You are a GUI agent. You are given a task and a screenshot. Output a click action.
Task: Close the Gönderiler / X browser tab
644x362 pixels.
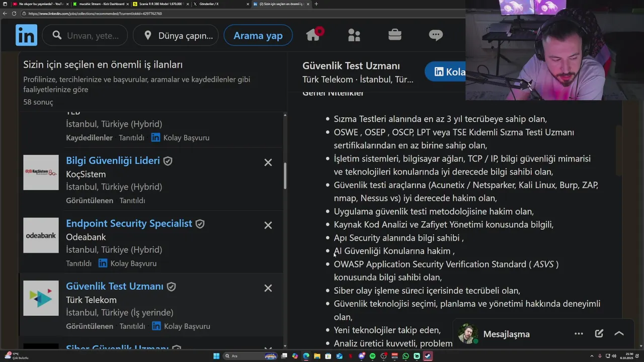(x=248, y=4)
